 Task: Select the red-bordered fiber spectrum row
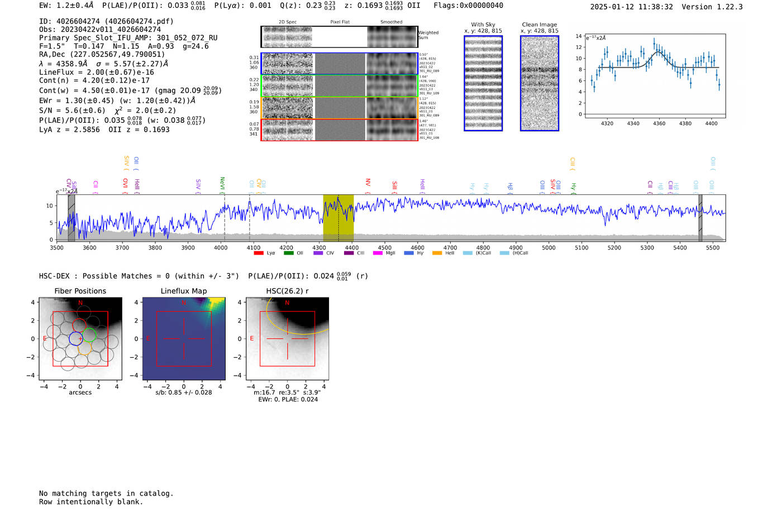pos(339,130)
